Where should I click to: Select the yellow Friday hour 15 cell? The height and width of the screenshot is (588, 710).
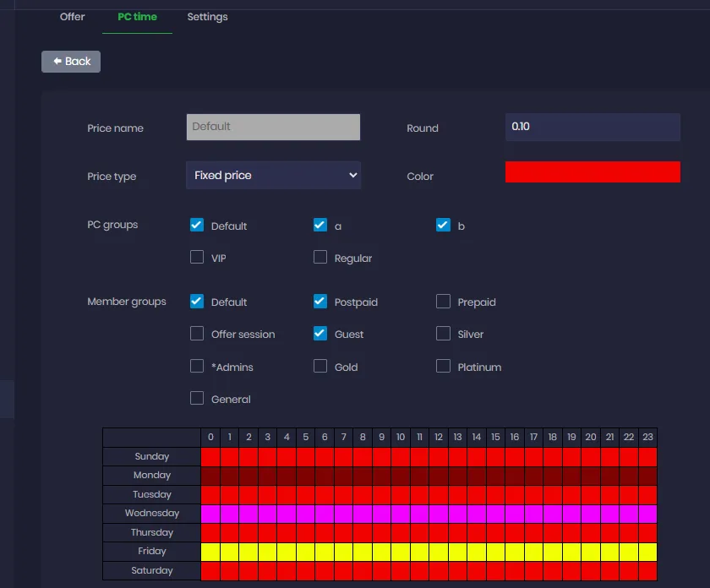pos(496,552)
